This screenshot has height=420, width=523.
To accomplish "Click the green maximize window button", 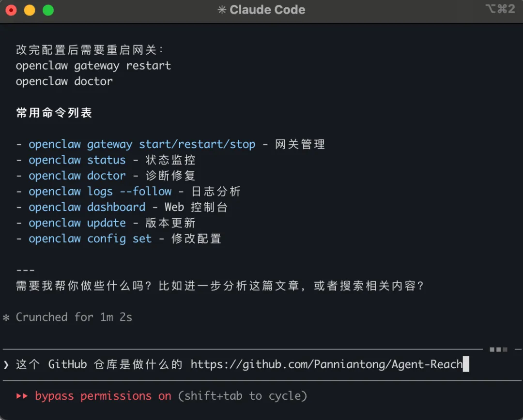I will [x=48, y=10].
